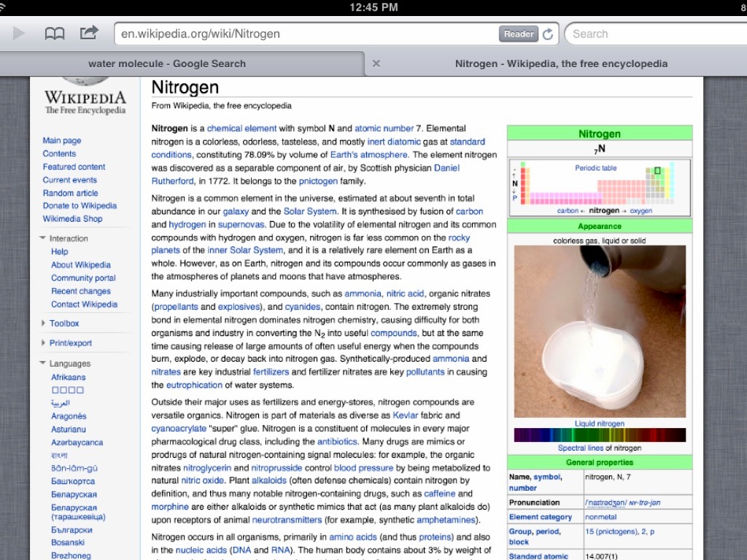Image resolution: width=747 pixels, height=560 pixels.
Task: Open the nitroglycerin link
Action: 206,468
